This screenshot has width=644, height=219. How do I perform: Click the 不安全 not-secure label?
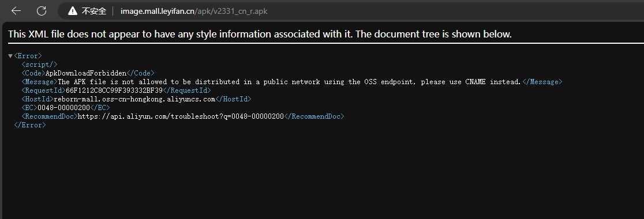[94, 11]
